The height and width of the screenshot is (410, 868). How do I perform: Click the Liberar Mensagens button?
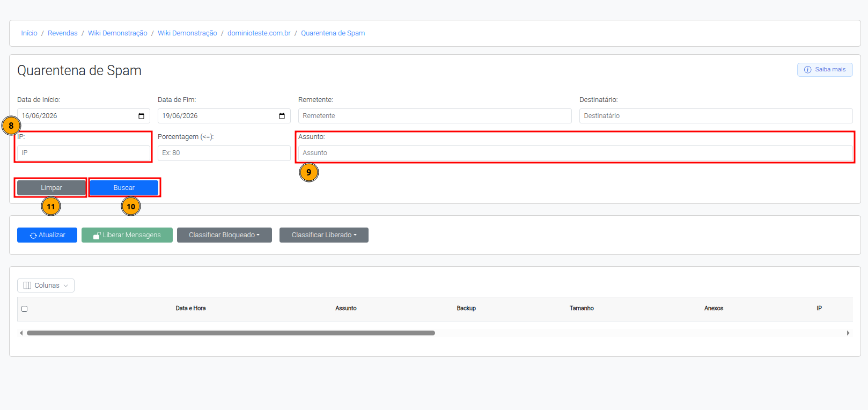click(x=127, y=235)
